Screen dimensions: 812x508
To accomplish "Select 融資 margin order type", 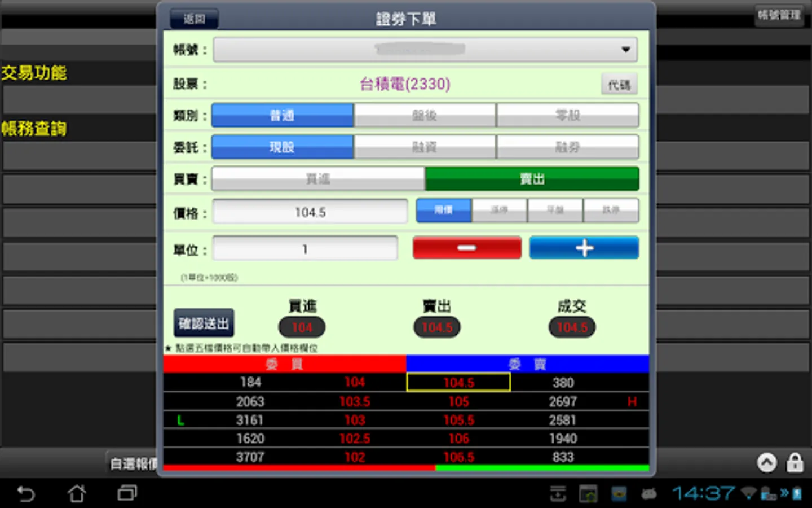I will pos(425,147).
